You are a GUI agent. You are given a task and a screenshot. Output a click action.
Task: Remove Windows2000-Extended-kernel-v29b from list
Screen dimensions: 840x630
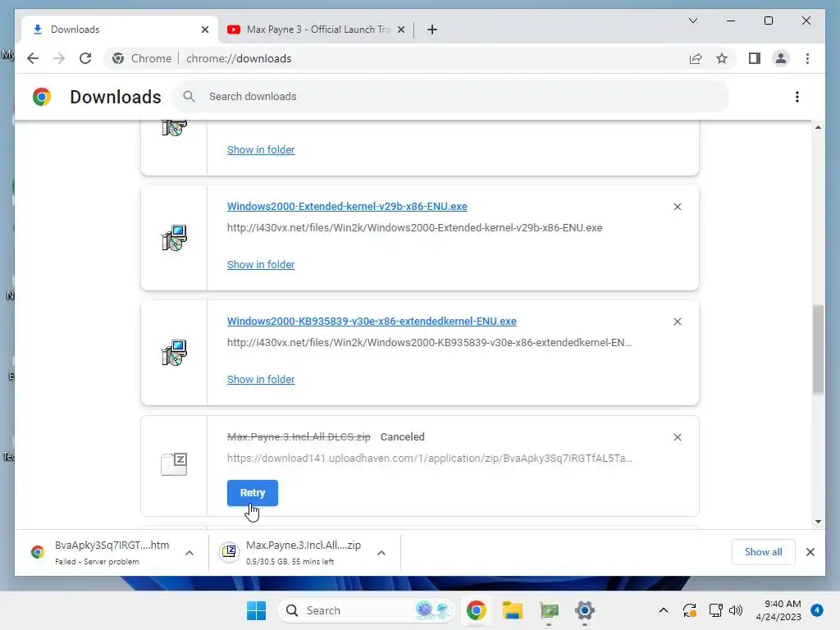click(677, 207)
